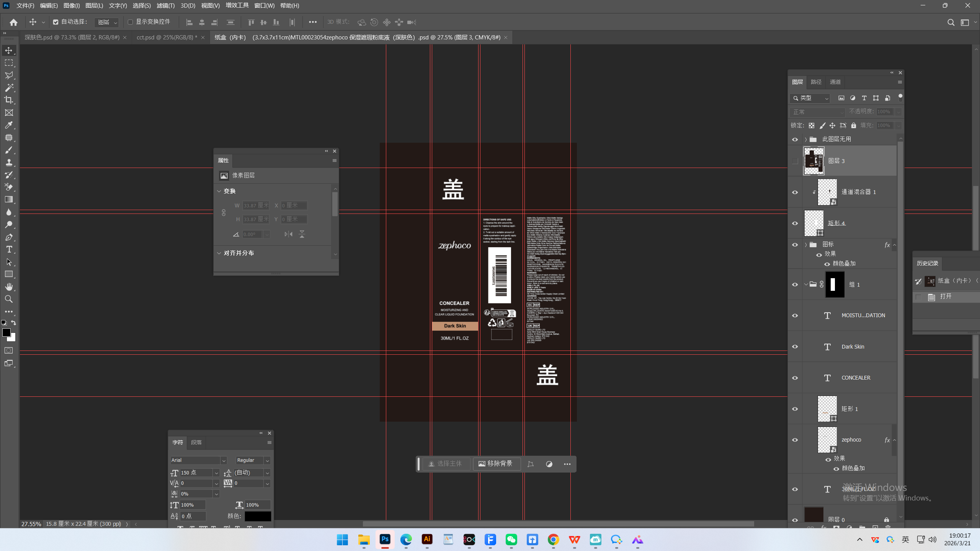The image size is (980, 551).
Task: Open the search icon at top right
Action: [951, 22]
